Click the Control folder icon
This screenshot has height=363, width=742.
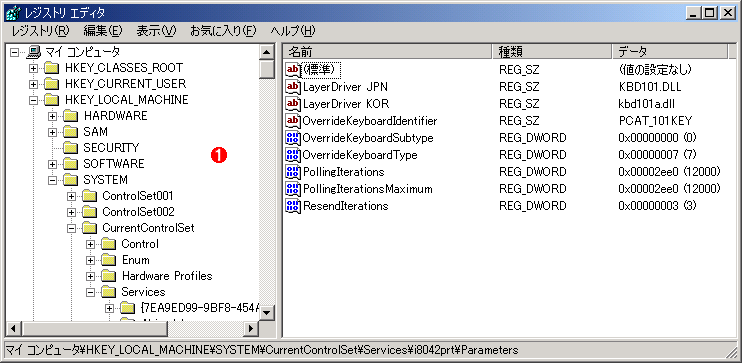pos(108,244)
